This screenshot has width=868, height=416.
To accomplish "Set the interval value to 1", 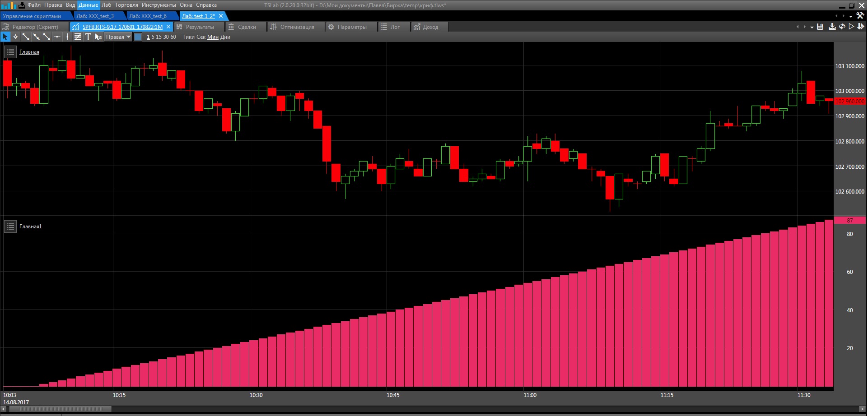I will tap(148, 37).
